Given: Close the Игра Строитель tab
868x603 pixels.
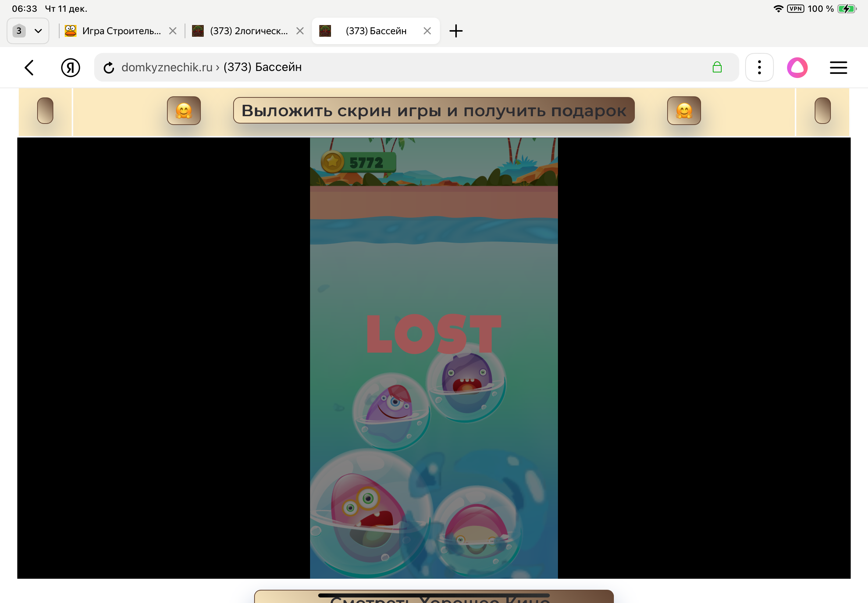Looking at the screenshot, I should click(x=173, y=31).
